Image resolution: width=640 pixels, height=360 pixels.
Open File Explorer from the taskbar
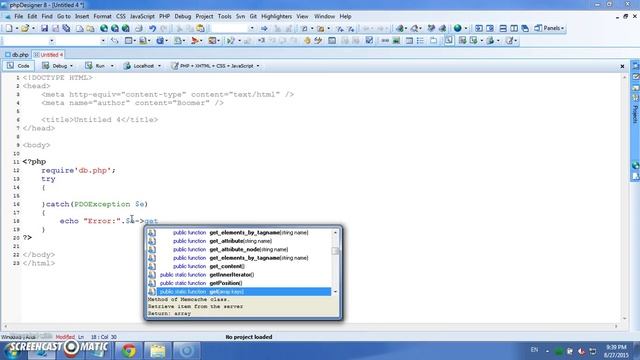(x=158, y=351)
